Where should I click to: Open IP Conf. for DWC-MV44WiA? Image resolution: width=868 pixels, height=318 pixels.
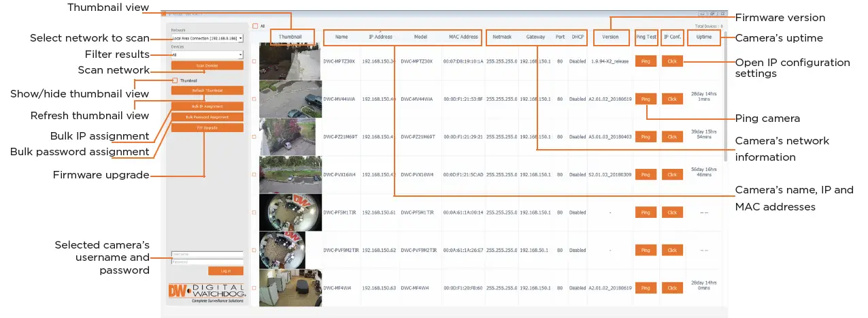point(672,99)
